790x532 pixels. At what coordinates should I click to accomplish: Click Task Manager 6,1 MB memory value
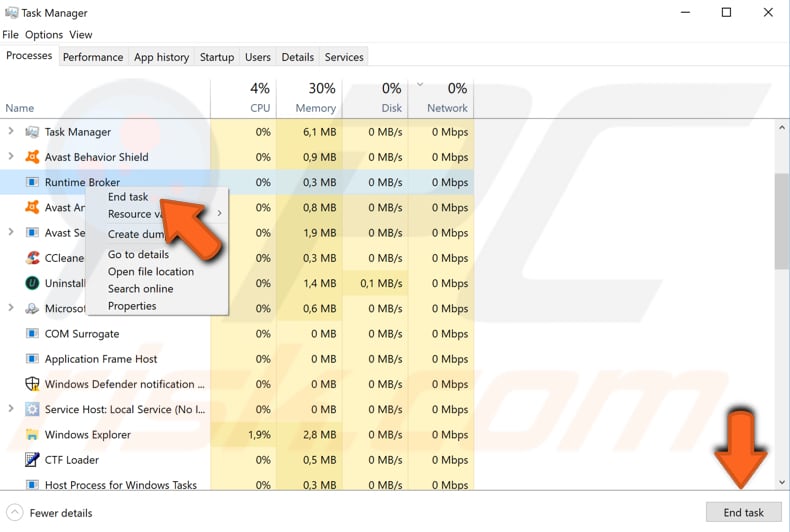click(x=319, y=132)
